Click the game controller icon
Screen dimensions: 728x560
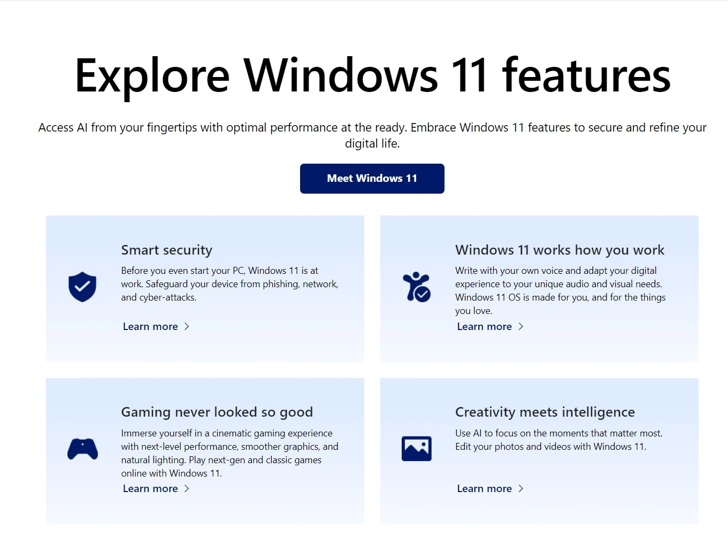[x=82, y=449]
